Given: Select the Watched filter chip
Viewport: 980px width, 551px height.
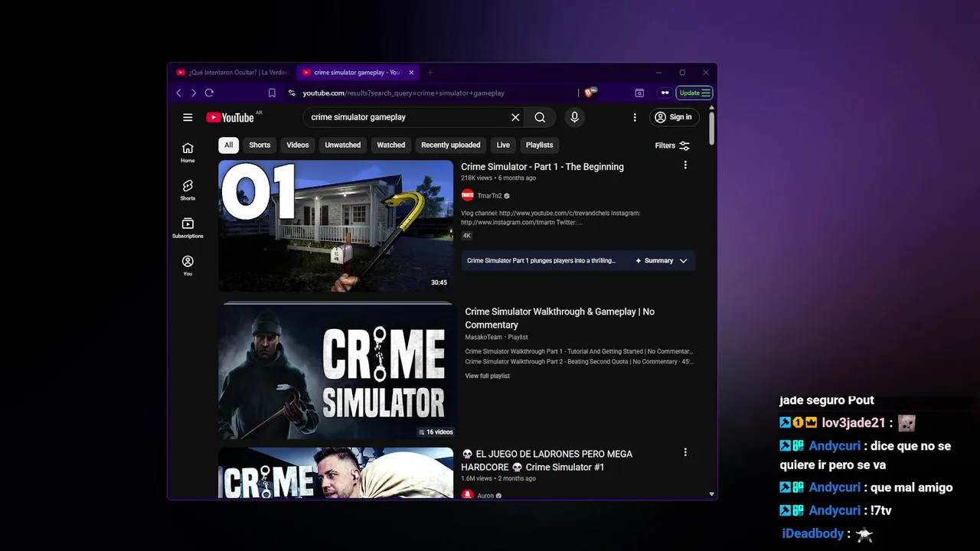Looking at the screenshot, I should point(390,145).
